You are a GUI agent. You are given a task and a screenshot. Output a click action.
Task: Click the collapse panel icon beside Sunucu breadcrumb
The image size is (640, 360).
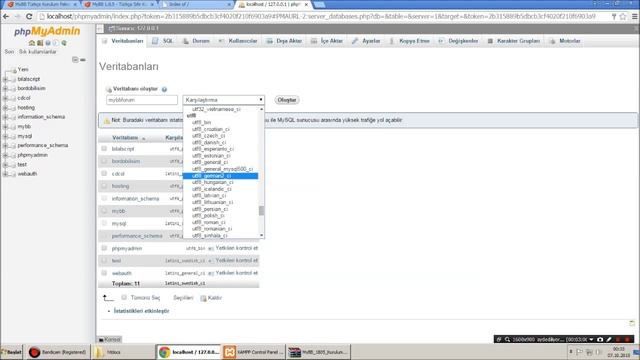click(x=100, y=29)
